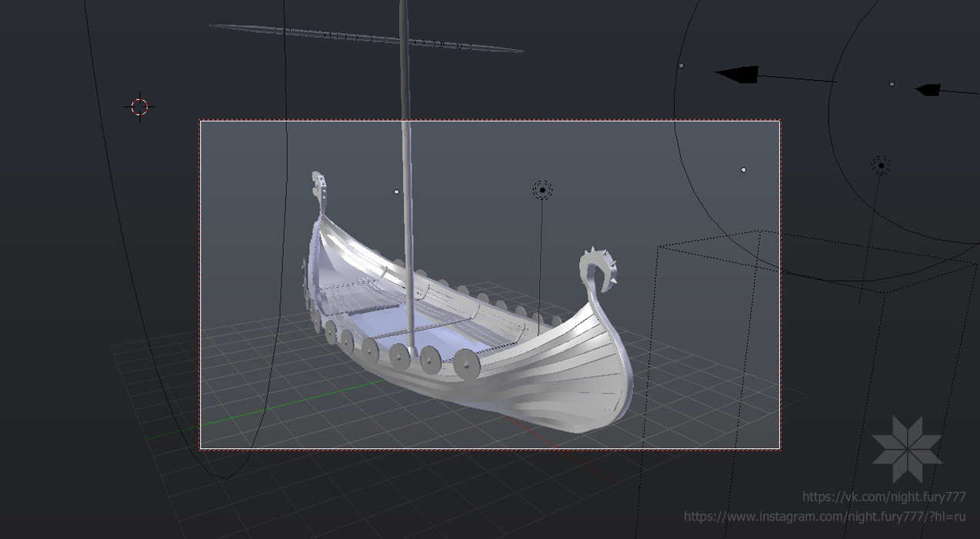Select the lamp above the ship's bow
980x539 pixels.
pos(542,190)
